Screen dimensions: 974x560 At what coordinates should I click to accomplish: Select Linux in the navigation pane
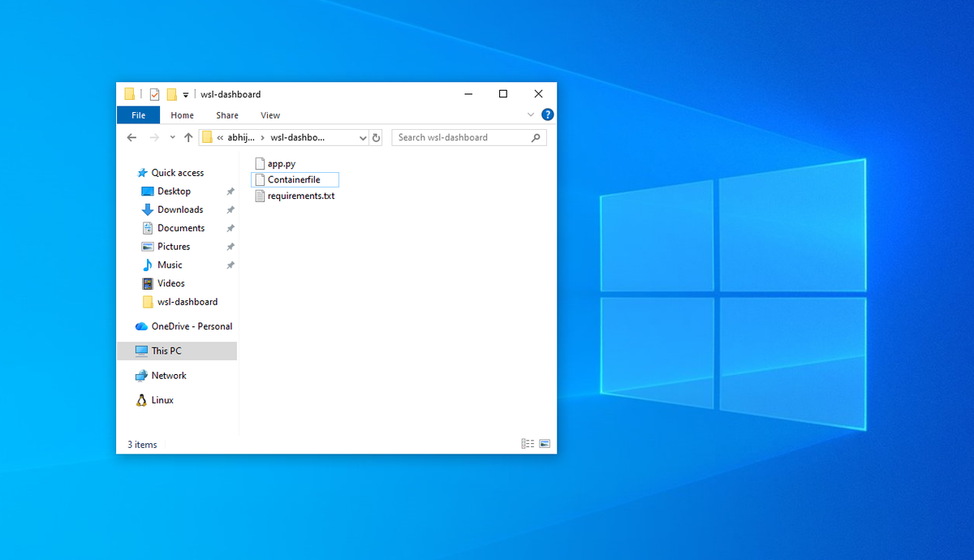[162, 400]
